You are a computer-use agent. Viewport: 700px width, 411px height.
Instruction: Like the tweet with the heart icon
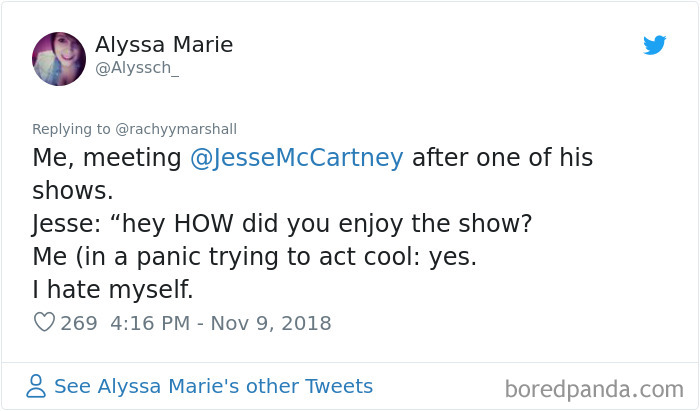click(x=45, y=323)
